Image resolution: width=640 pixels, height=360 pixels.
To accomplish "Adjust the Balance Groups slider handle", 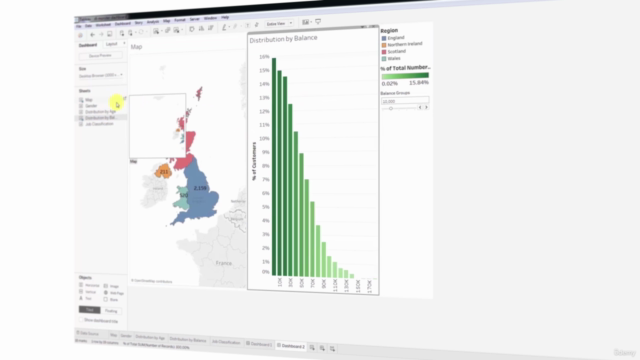I will 391,108.
